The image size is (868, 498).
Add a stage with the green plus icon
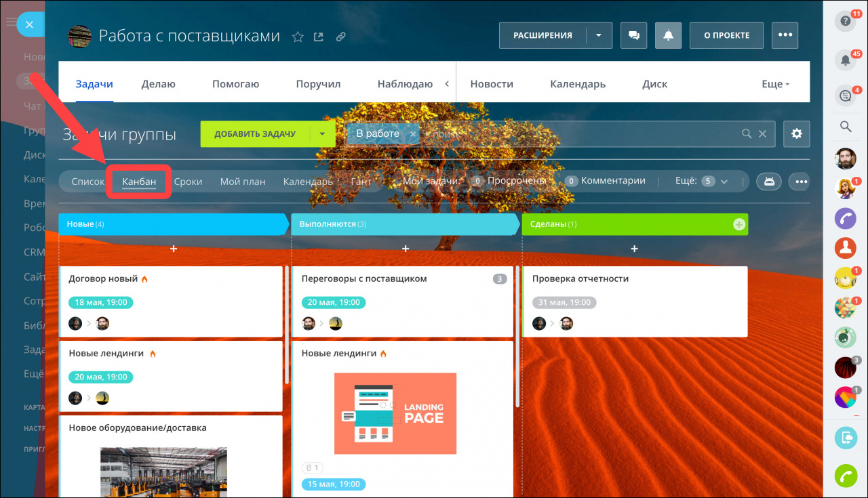[738, 224]
